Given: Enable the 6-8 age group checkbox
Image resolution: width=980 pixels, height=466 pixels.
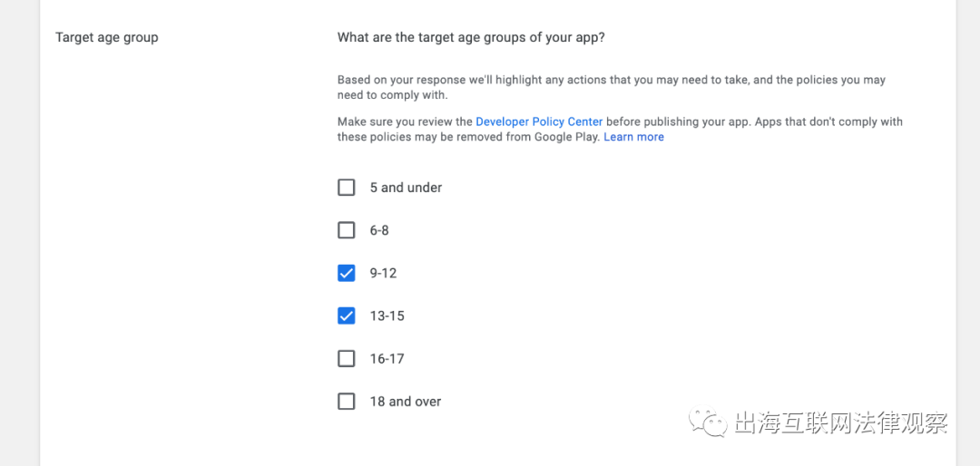Looking at the screenshot, I should pyautogui.click(x=346, y=230).
